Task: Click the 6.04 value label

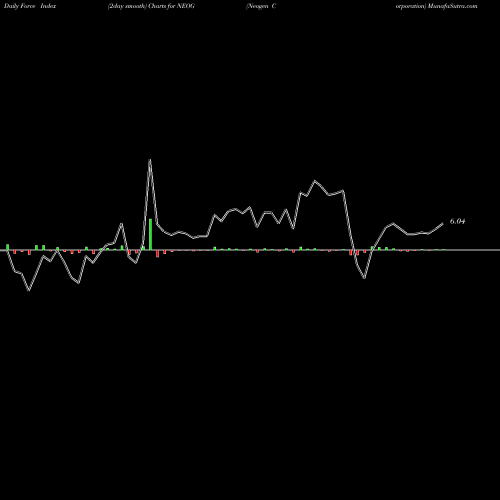Action: (457, 221)
